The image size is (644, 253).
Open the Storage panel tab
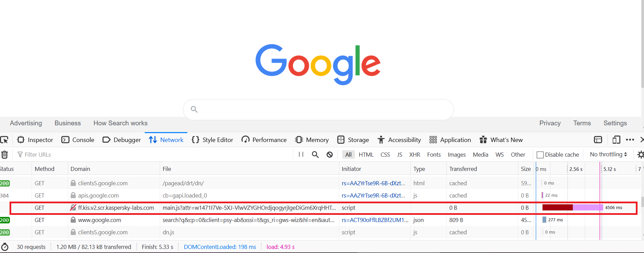click(353, 140)
